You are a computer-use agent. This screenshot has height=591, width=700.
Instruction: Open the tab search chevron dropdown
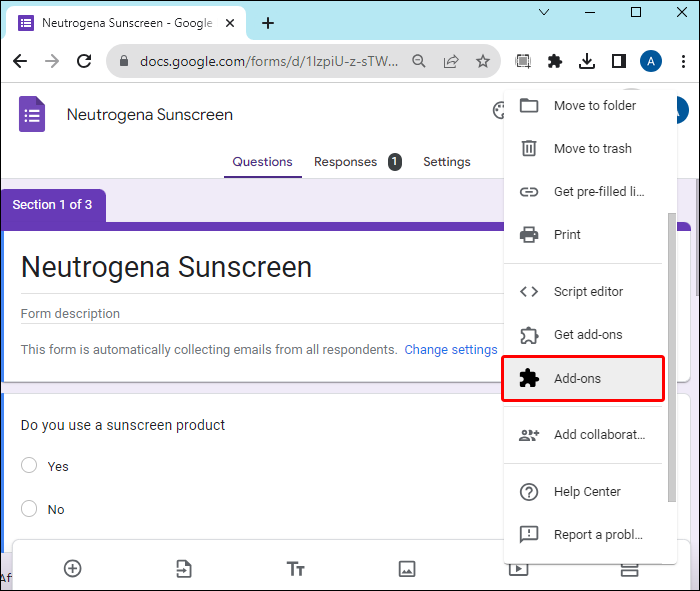(x=544, y=12)
